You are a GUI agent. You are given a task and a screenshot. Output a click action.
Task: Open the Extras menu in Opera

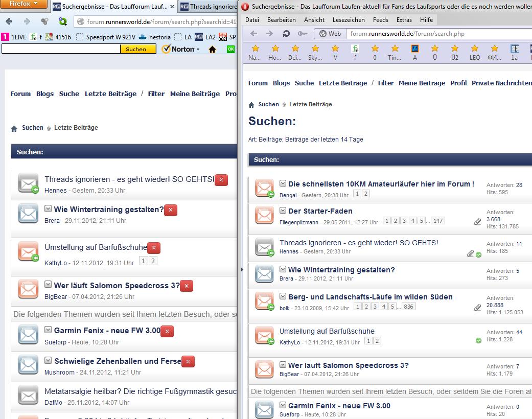[404, 19]
